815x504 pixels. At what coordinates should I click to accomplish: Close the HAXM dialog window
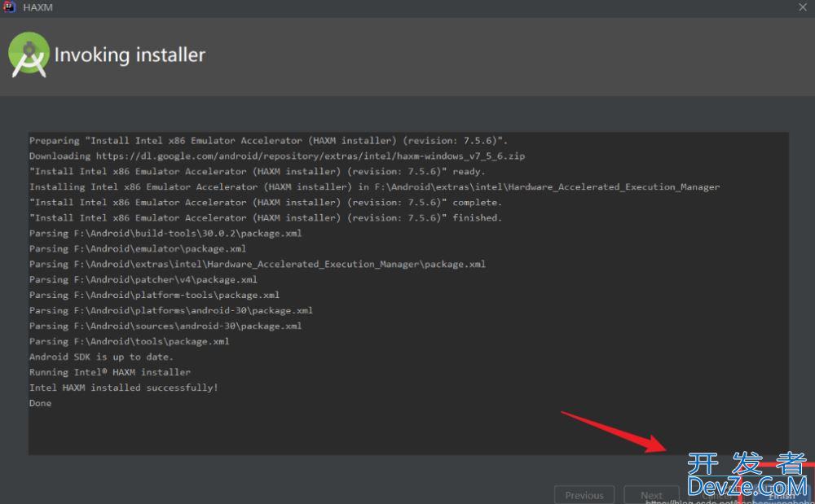pos(803,7)
